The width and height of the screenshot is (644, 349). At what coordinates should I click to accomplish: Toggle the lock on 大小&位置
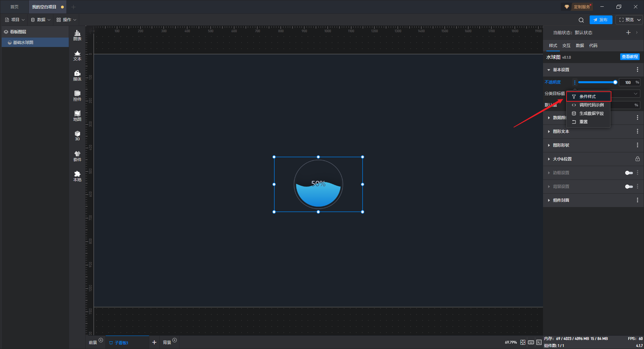click(637, 159)
